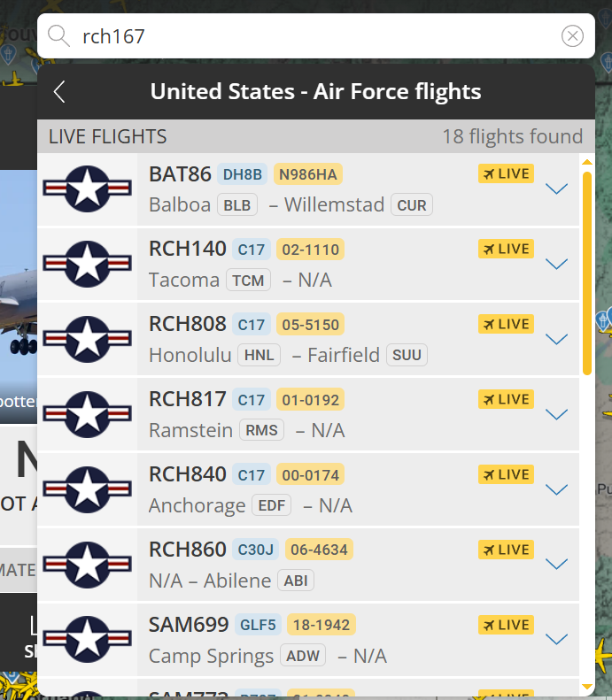Click the C30J aircraft type tag
The image size is (612, 700).
255,550
